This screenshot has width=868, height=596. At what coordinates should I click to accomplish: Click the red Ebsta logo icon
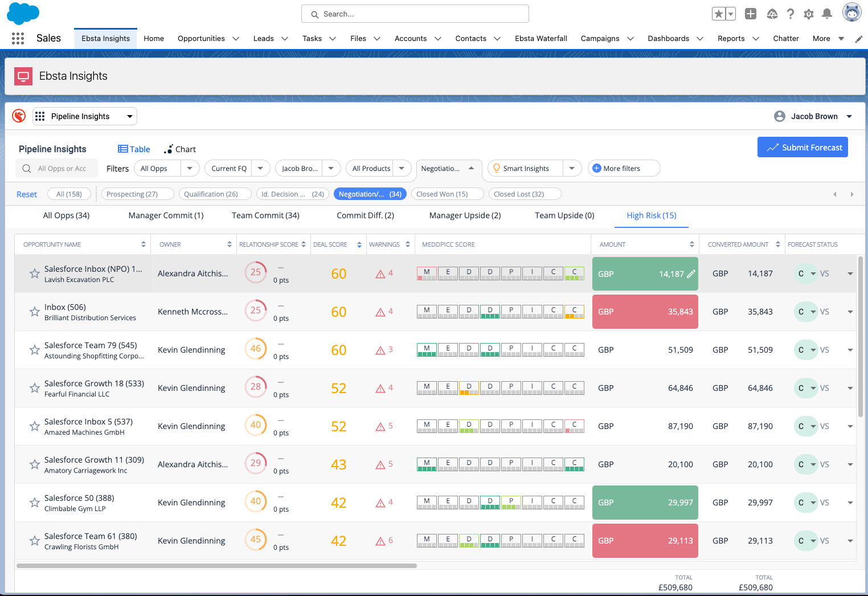[x=19, y=116]
